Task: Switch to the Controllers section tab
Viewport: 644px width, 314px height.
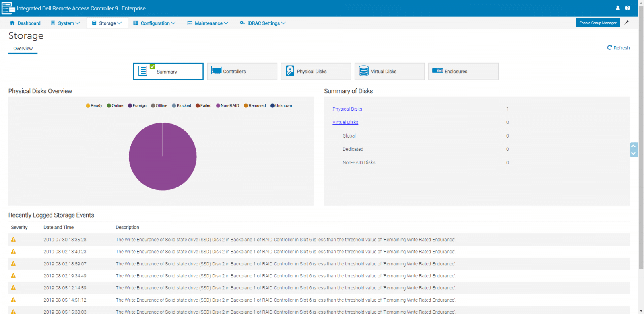Action: (x=242, y=71)
